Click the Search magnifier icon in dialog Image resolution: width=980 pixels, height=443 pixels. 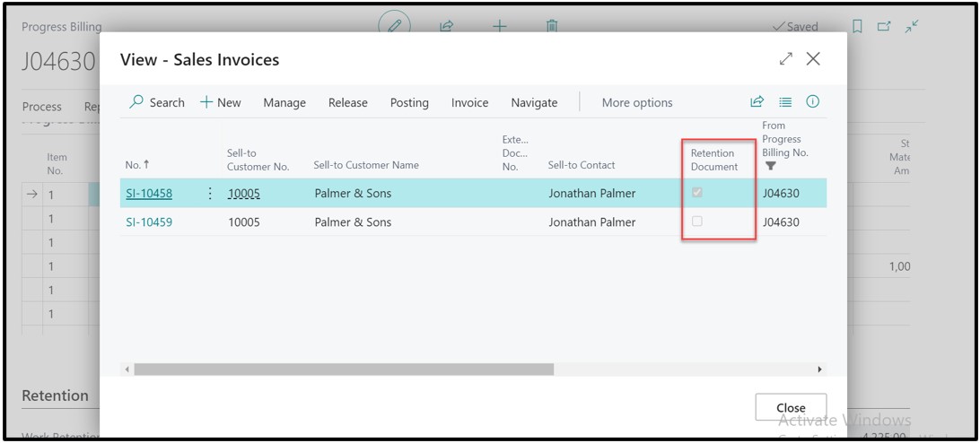click(137, 102)
